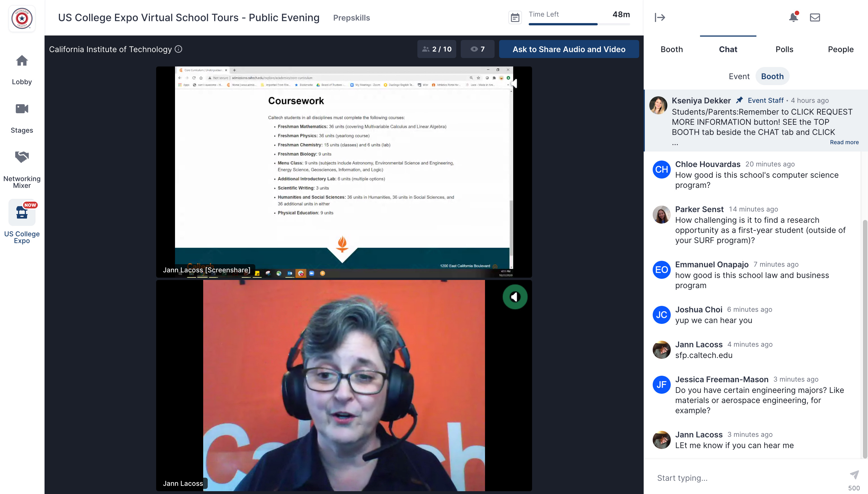Click the Jessica Freeman-Mason name
This screenshot has height=494, width=868.
721,379
